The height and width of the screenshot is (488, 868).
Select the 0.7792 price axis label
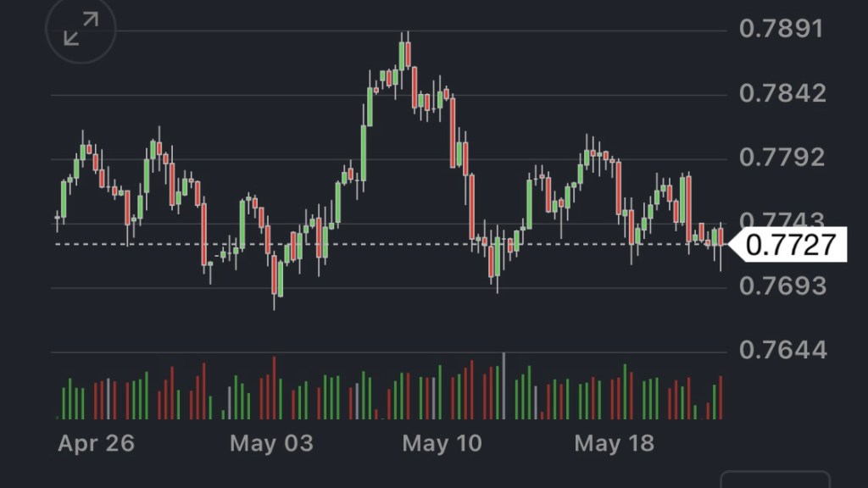(781, 158)
